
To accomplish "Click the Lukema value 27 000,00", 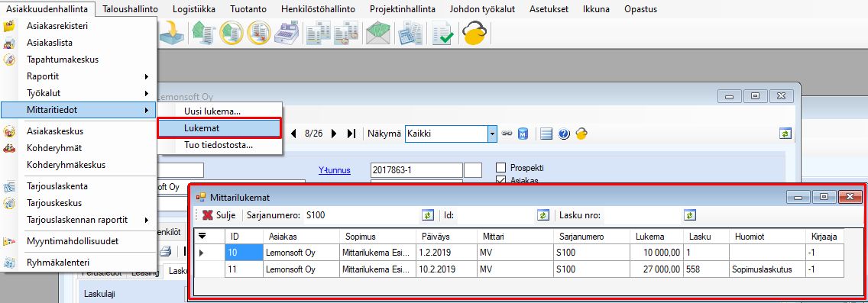I will [656, 270].
